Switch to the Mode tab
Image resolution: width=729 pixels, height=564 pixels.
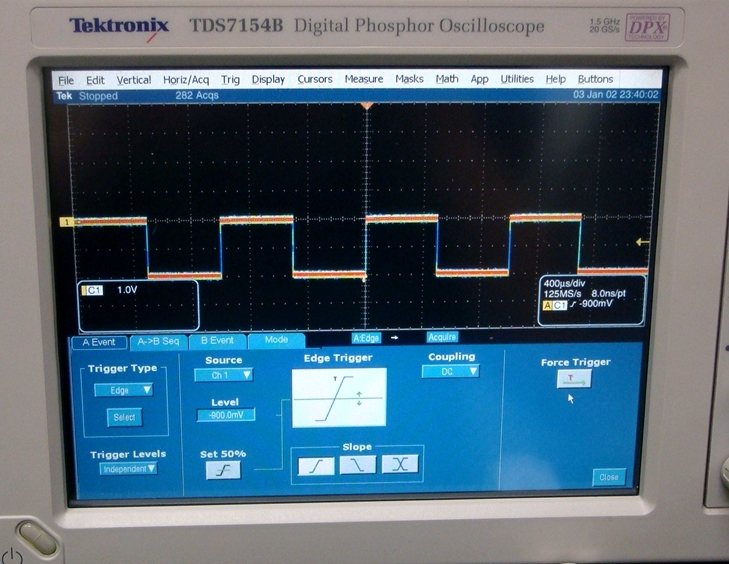(276, 340)
